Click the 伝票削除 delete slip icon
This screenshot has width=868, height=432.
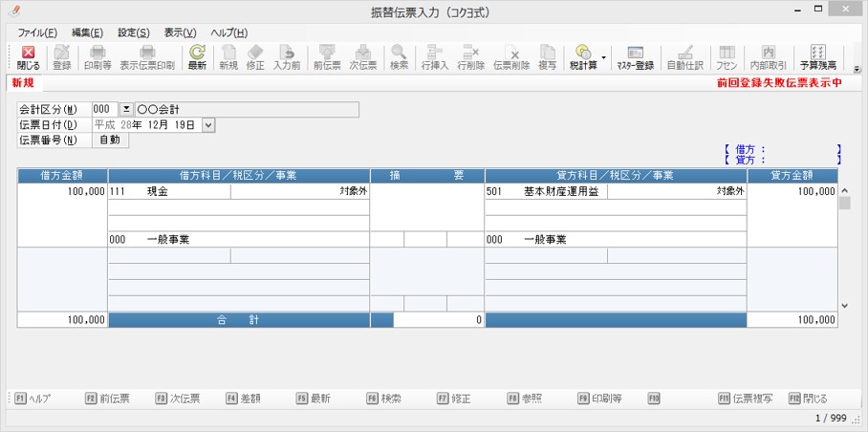pyautogui.click(x=512, y=57)
